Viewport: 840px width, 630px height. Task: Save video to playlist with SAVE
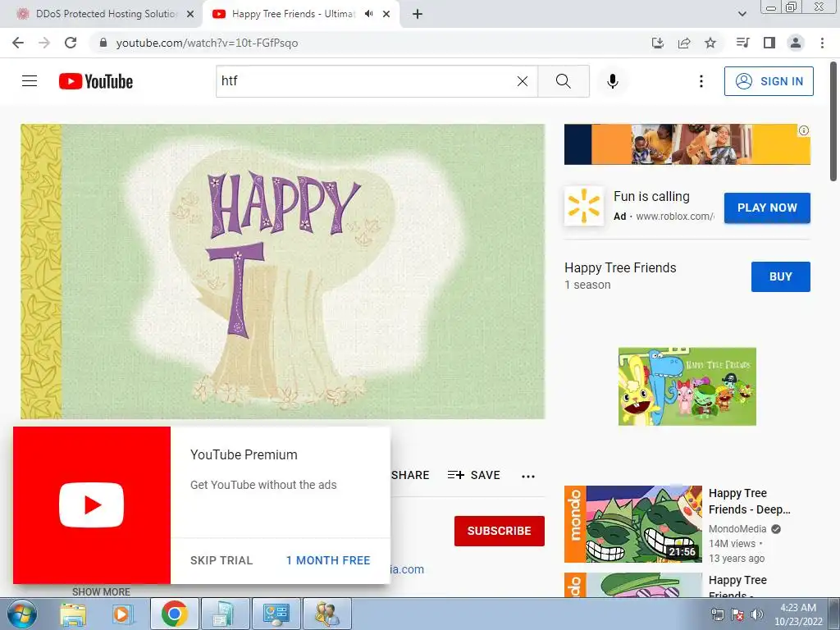click(x=473, y=475)
